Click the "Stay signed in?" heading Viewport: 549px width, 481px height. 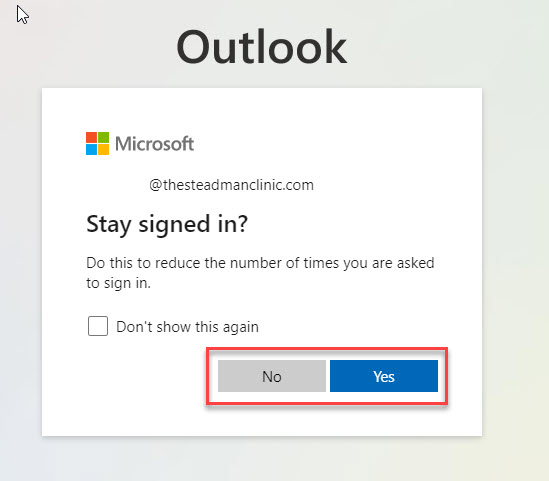167,224
